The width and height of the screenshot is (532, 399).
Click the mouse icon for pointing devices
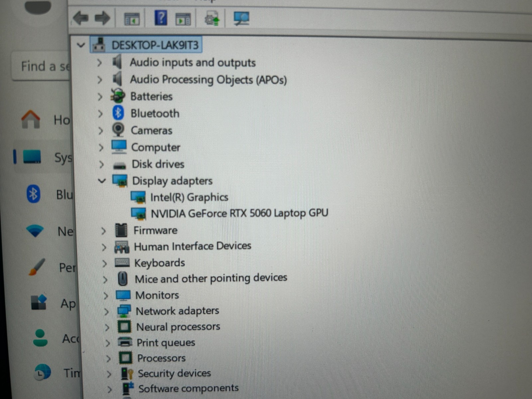[x=123, y=279]
